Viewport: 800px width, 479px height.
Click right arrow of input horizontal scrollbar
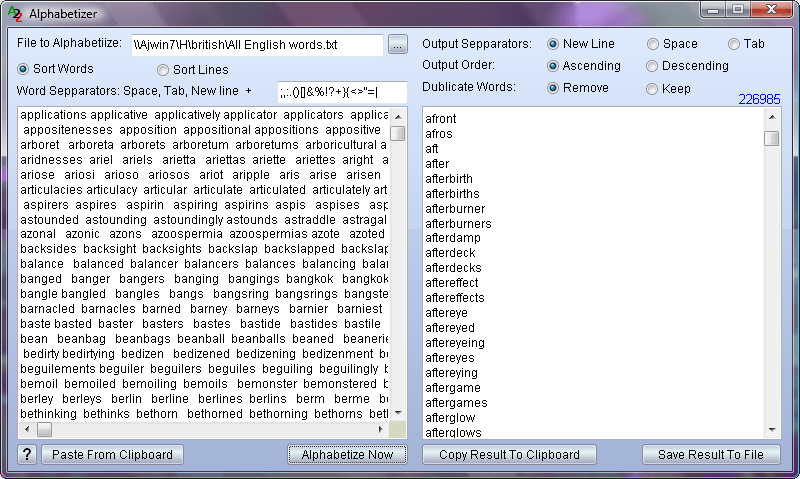pos(381,430)
